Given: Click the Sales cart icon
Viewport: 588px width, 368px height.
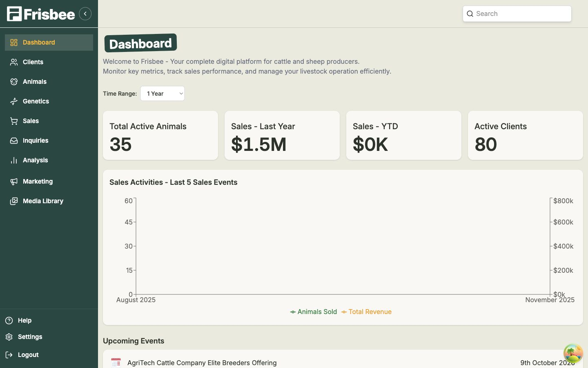Looking at the screenshot, I should click(14, 121).
